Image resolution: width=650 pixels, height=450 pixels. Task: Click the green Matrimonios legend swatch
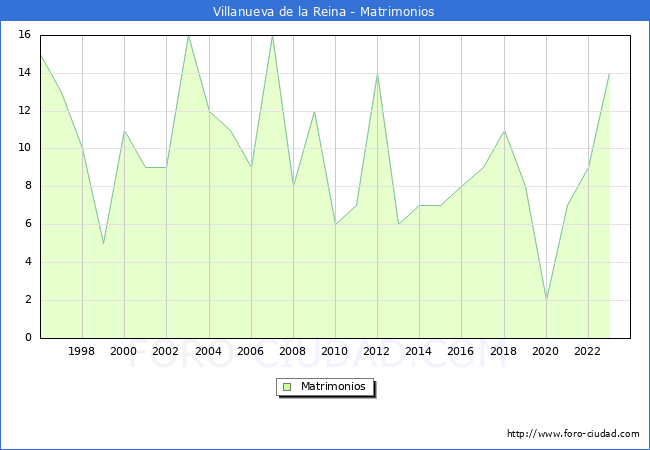pos(287,387)
